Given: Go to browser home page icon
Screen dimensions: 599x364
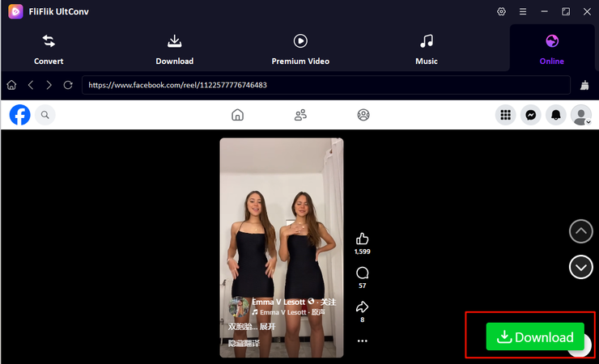Looking at the screenshot, I should click(x=11, y=85).
